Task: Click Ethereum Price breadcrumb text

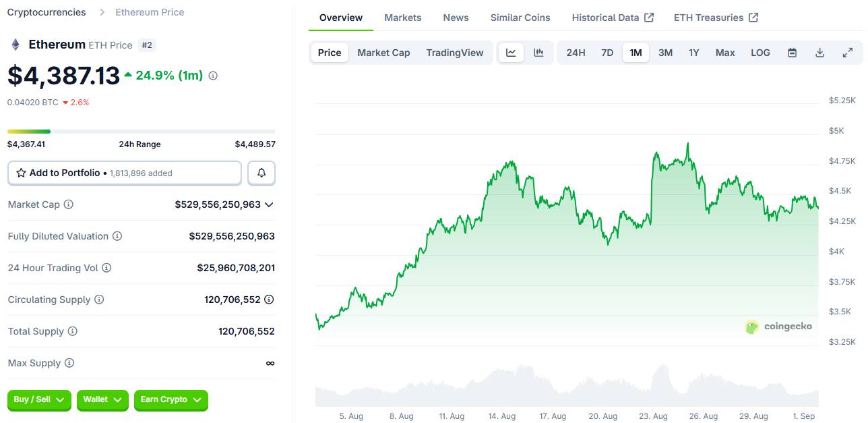Action: coord(150,12)
